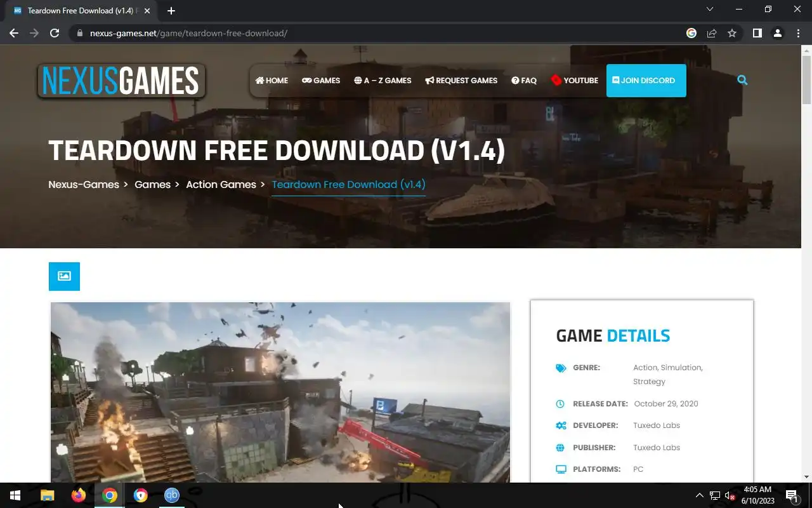Viewport: 812px width, 508px height.
Task: Click the Chrome taskbar icon
Action: (110, 495)
